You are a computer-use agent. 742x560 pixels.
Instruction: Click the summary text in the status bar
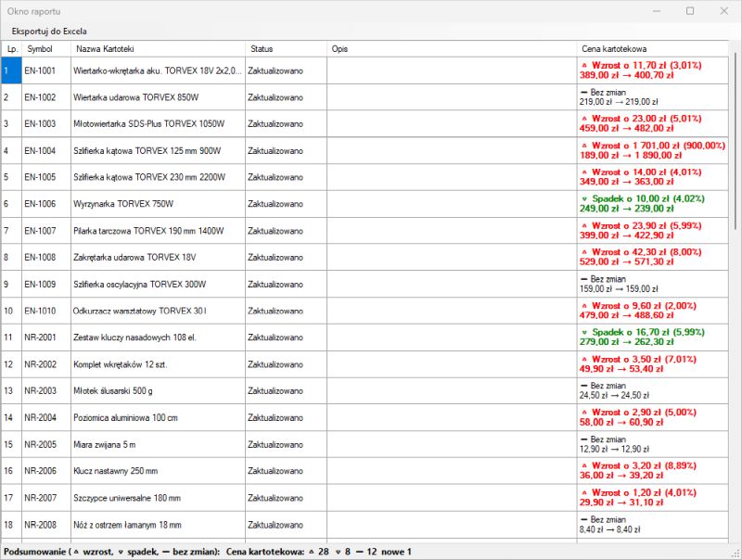pyautogui.click(x=207, y=552)
